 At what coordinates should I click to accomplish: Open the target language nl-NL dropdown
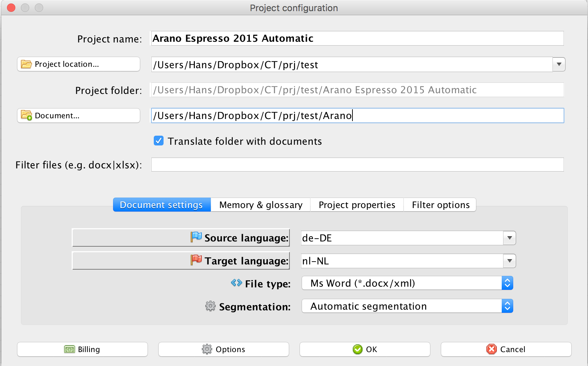coord(509,261)
